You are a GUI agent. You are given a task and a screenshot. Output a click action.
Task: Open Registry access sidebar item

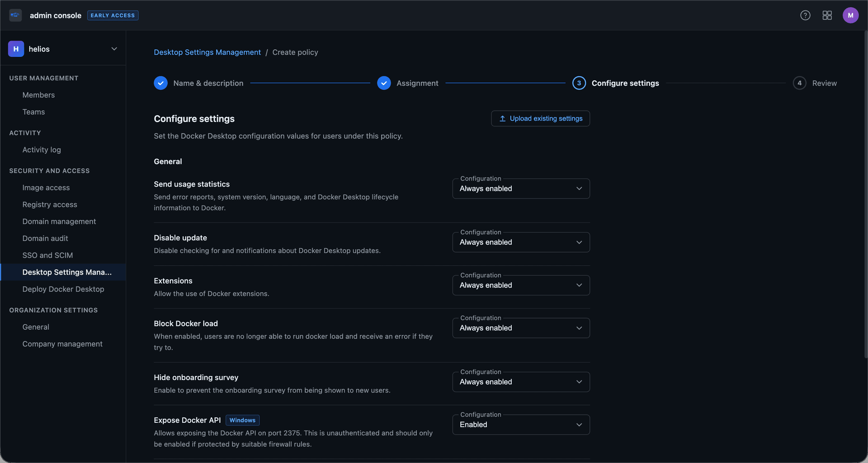coord(50,205)
